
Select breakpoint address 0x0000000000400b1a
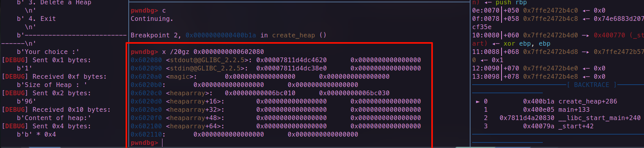coord(221,35)
